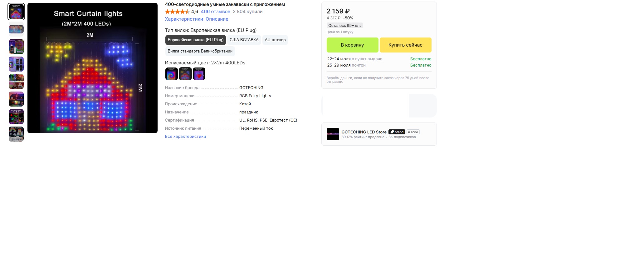Click the RGB Fairy Lights model value

click(x=255, y=96)
